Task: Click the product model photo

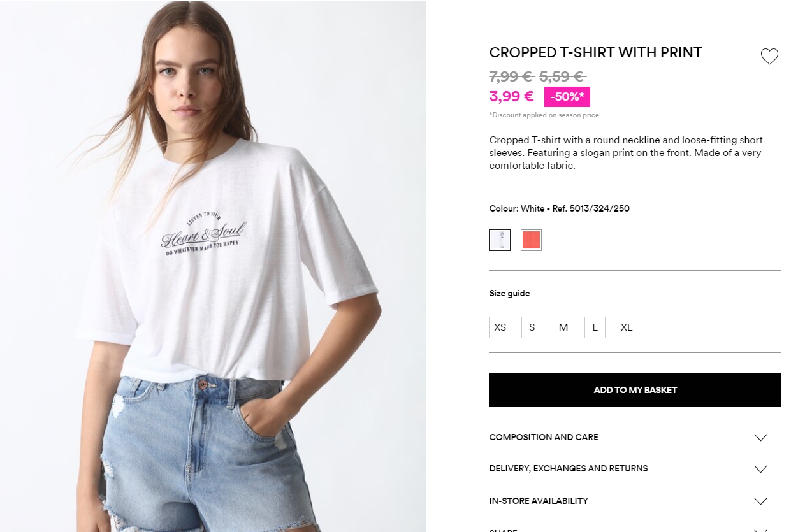Action: (213, 266)
